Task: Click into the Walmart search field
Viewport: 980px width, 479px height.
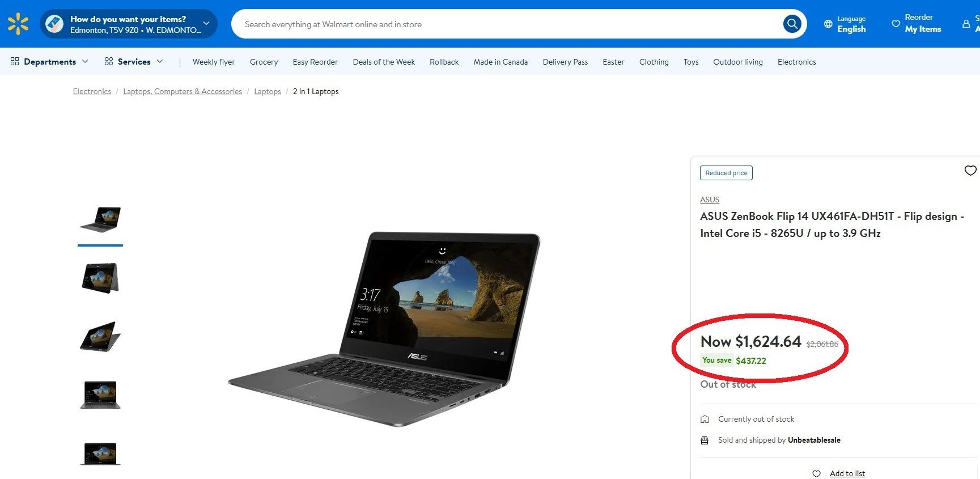Action: [x=504, y=24]
